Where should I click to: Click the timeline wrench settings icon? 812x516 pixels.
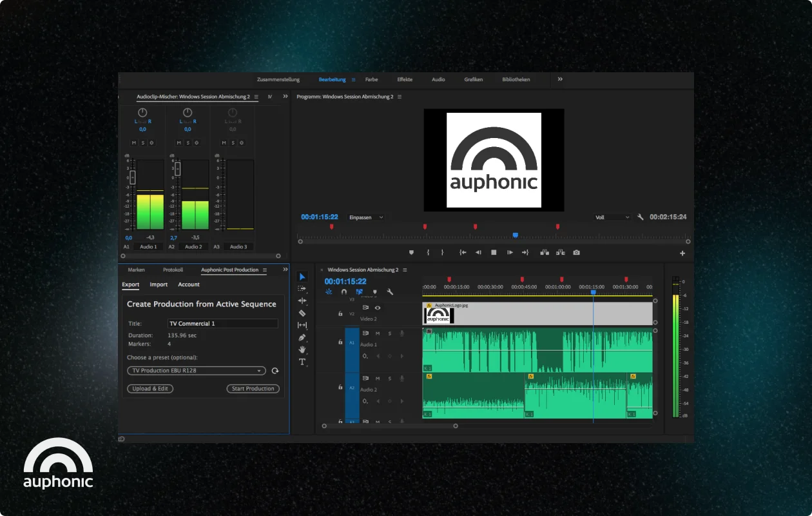390,292
